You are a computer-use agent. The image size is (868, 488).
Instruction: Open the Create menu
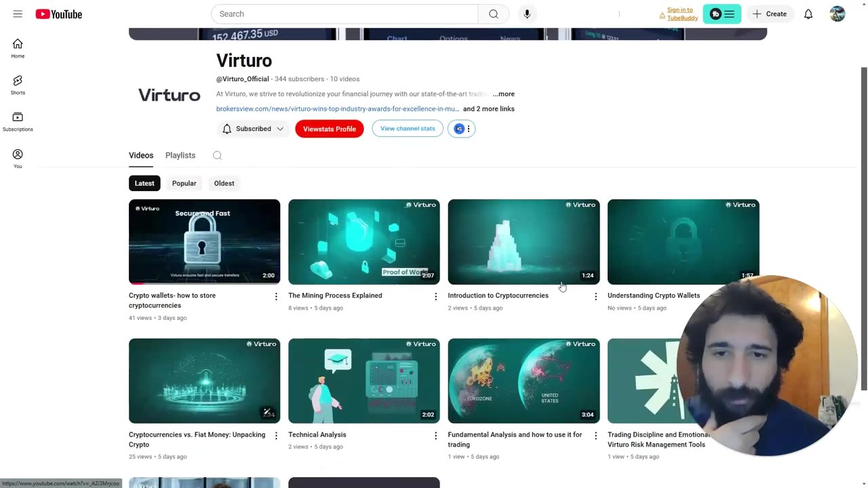point(770,14)
